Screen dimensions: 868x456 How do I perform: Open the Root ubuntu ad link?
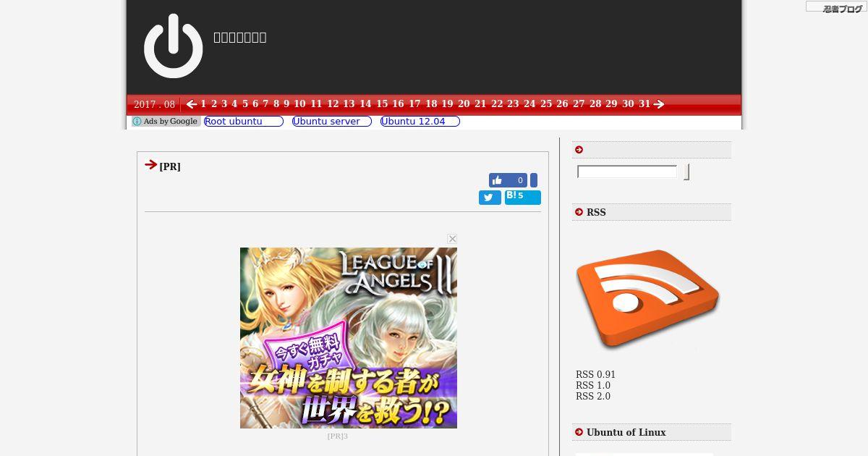click(244, 122)
